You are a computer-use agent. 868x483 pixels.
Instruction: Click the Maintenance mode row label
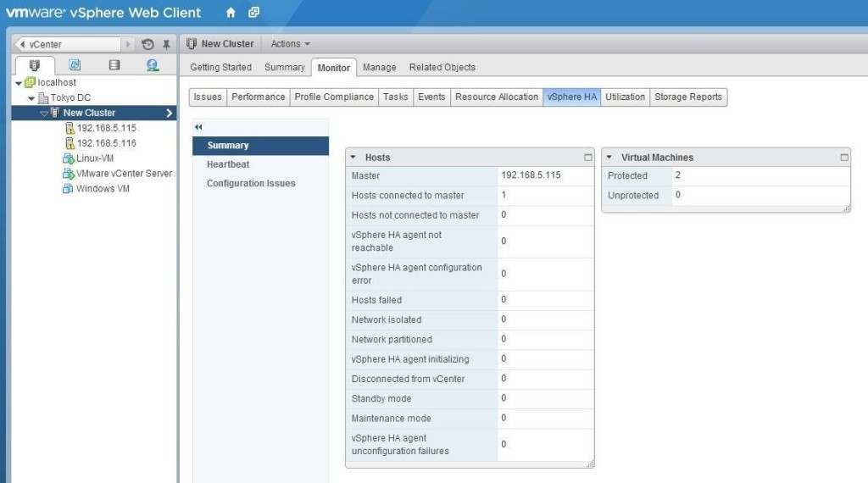tap(391, 419)
